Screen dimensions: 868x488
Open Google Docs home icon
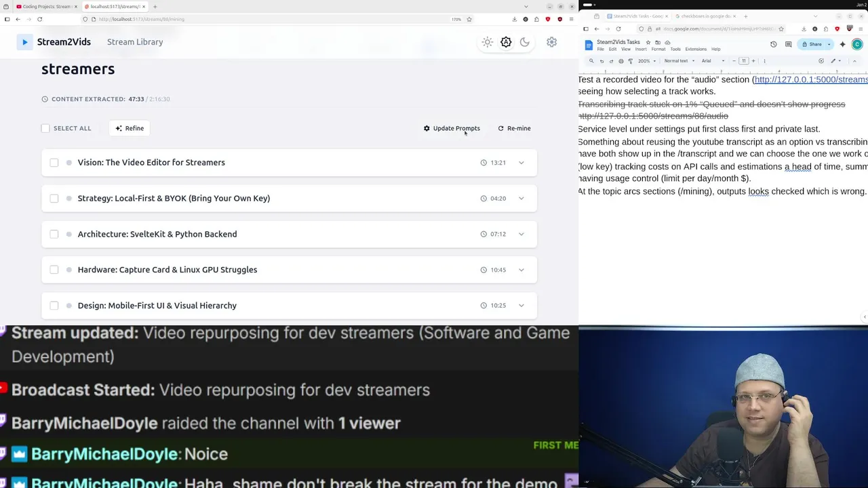[589, 45]
